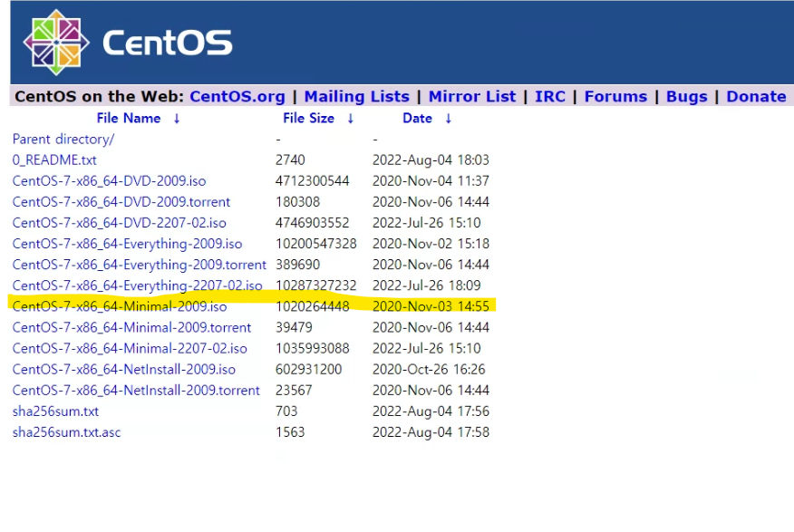Viewport: 794px width, 532px height.
Task: Select file size 703
Action: pos(286,411)
